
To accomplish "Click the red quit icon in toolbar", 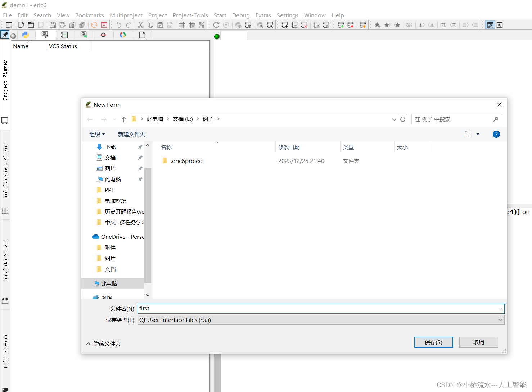I will [x=104, y=25].
